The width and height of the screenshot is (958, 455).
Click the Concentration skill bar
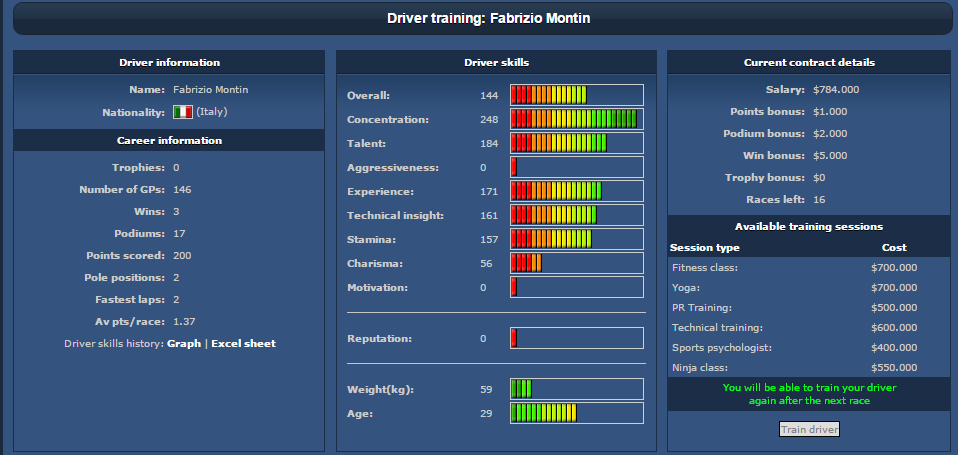tap(577, 119)
